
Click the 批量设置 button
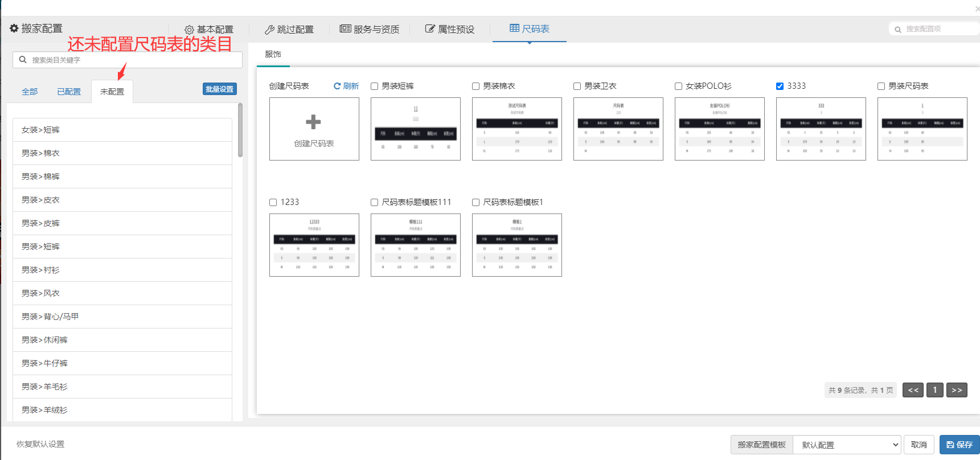219,89
